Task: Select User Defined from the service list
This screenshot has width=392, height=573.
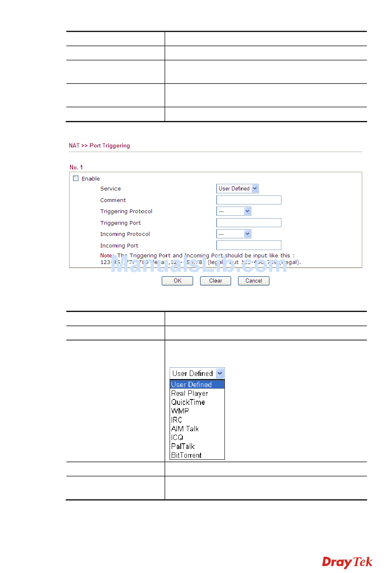Action: [x=197, y=385]
